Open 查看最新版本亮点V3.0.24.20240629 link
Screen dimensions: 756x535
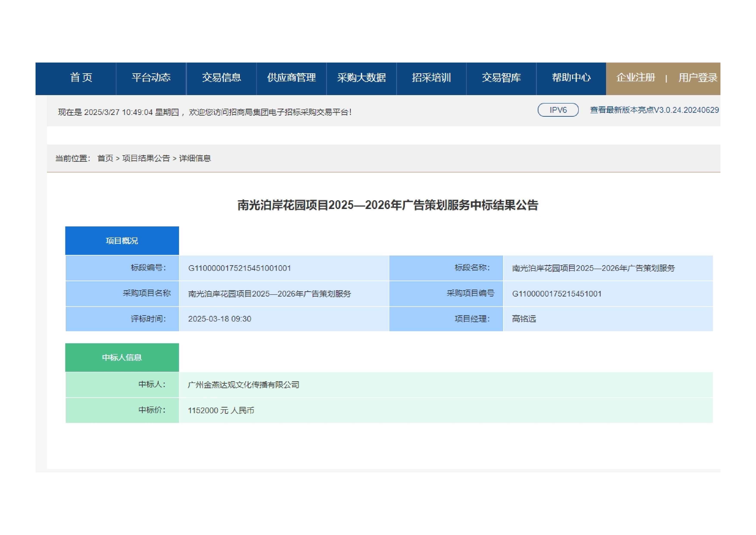point(654,110)
